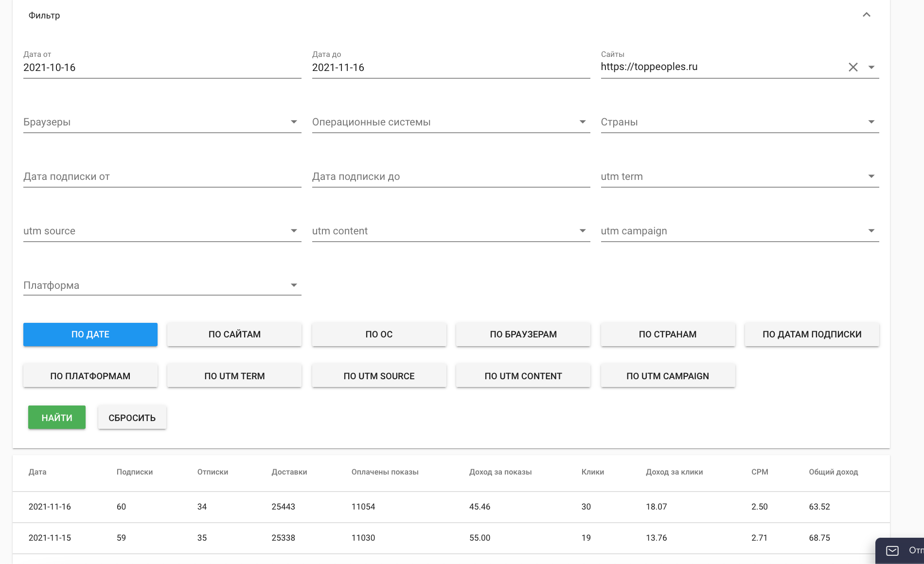Select the ПО ДАТЕ grouping tab
The height and width of the screenshot is (564, 924).
[90, 335]
